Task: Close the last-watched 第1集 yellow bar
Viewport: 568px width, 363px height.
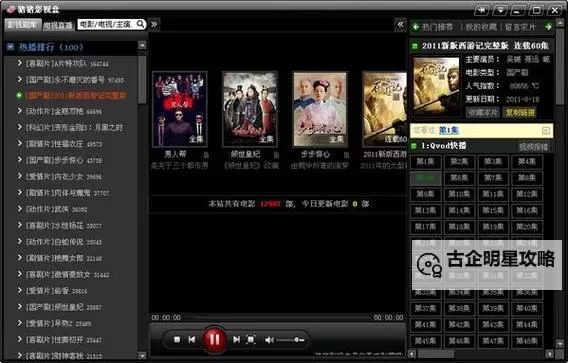Action: pos(546,130)
